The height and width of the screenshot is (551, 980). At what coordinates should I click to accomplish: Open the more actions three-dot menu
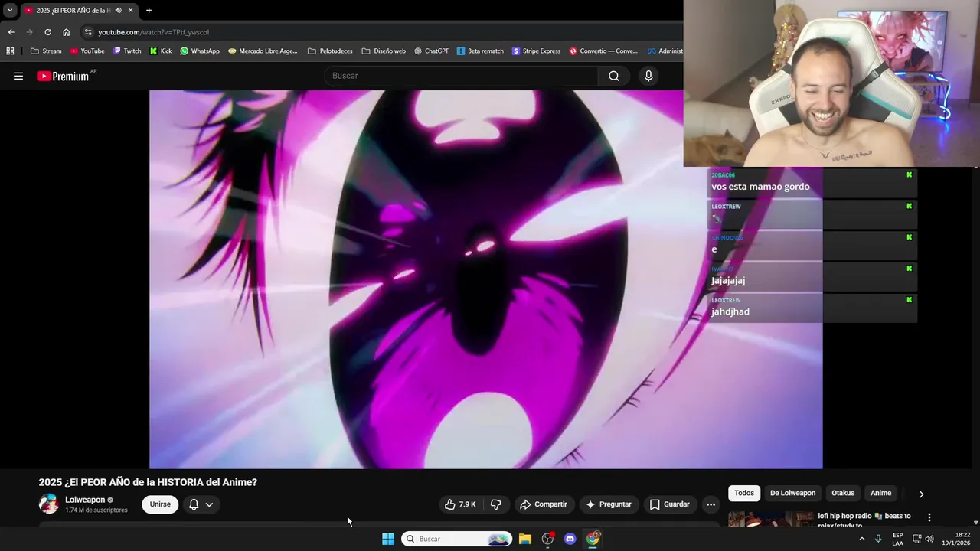[x=710, y=504]
